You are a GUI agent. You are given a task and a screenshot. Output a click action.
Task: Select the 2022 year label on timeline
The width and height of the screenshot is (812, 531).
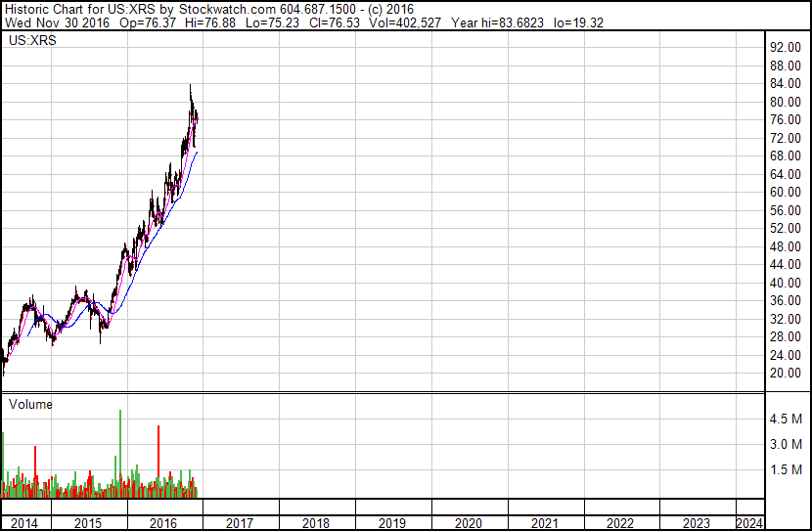coord(620,523)
